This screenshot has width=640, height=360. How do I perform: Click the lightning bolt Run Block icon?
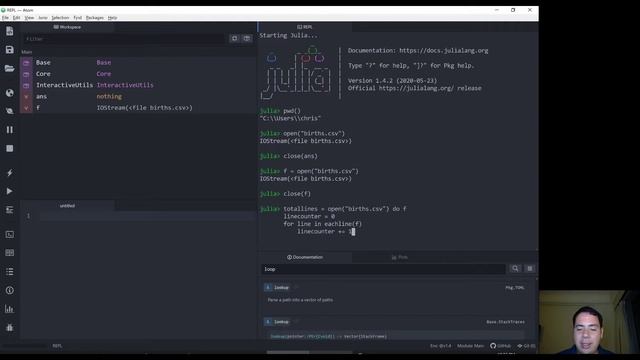pos(9,173)
